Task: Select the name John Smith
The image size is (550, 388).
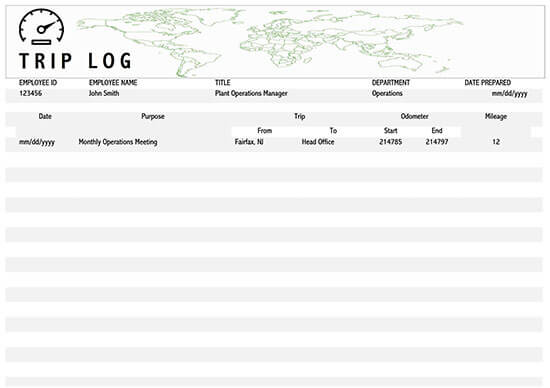Action: tap(104, 93)
